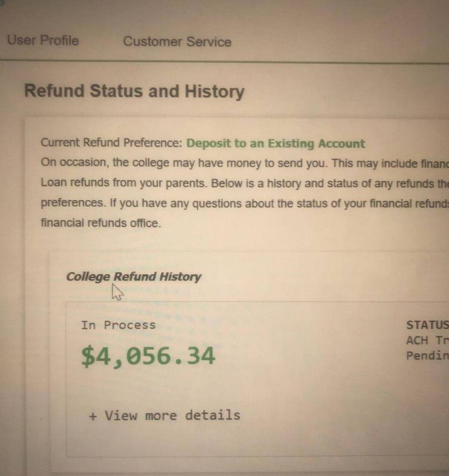Click the financial refunds office text
The image size is (449, 476).
(100, 223)
